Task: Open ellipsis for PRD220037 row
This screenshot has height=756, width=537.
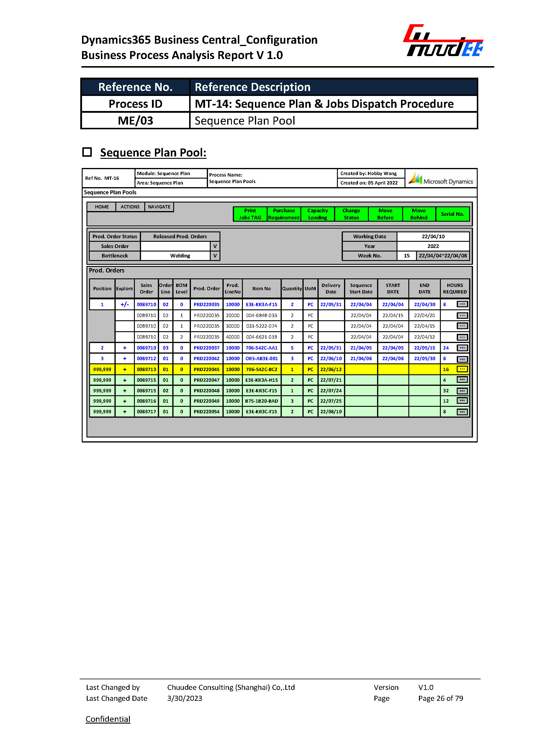Action: [462, 348]
